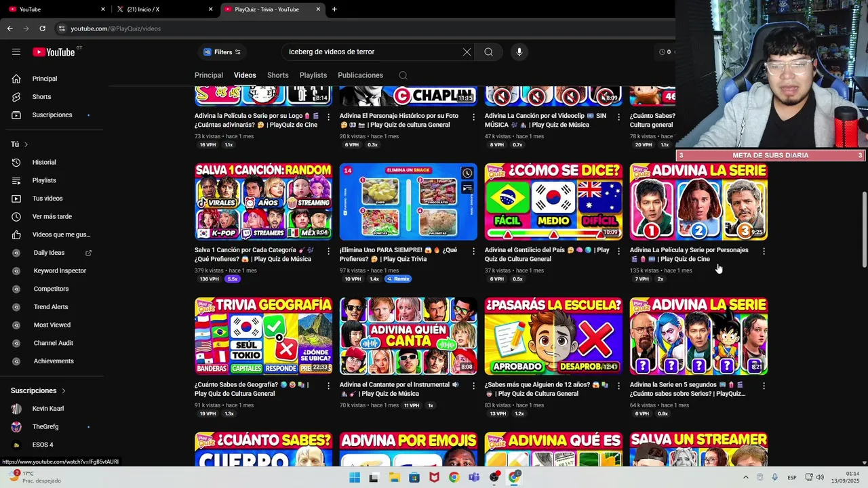Click the page vertical scrollbar thumb
The image size is (868, 488).
point(864,229)
